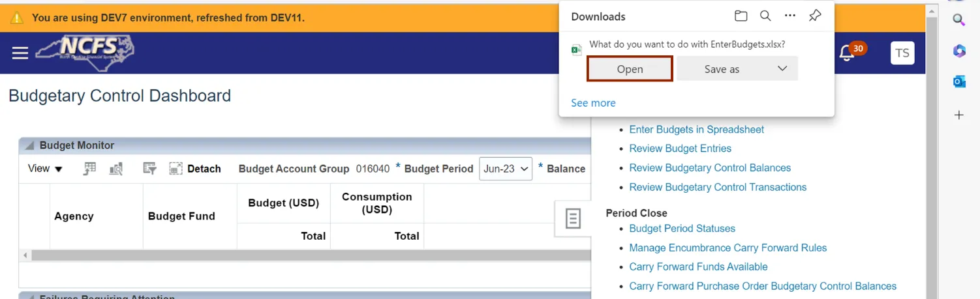Click the Tasks panel drawer icon
This screenshot has height=299, width=980.
pyautogui.click(x=573, y=218)
